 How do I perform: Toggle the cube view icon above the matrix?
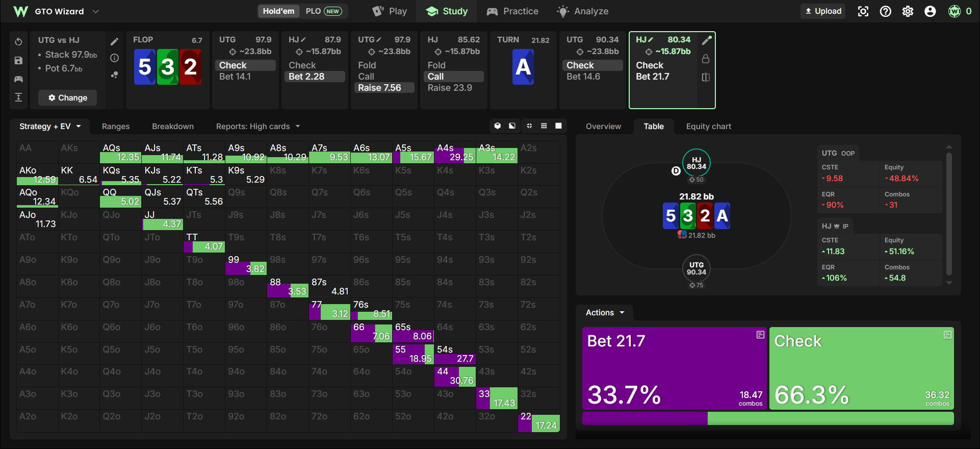(x=498, y=126)
